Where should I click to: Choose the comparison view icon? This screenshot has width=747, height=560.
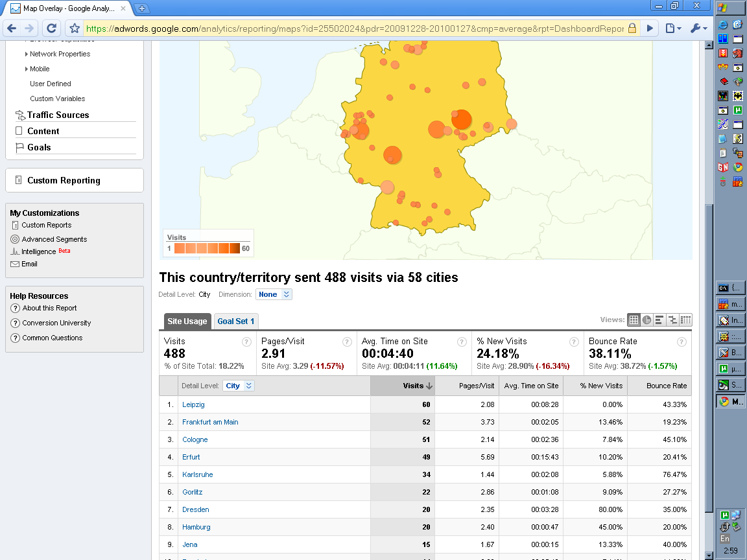672,320
